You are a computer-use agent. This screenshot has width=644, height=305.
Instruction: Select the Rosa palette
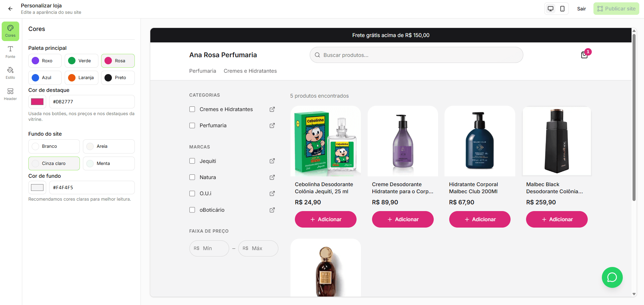coord(118,61)
